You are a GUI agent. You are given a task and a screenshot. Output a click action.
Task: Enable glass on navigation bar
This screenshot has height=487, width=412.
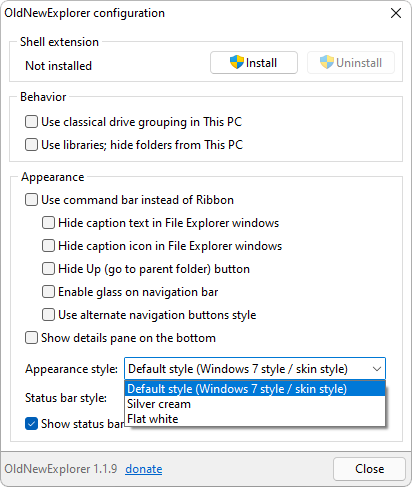[x=48, y=292]
